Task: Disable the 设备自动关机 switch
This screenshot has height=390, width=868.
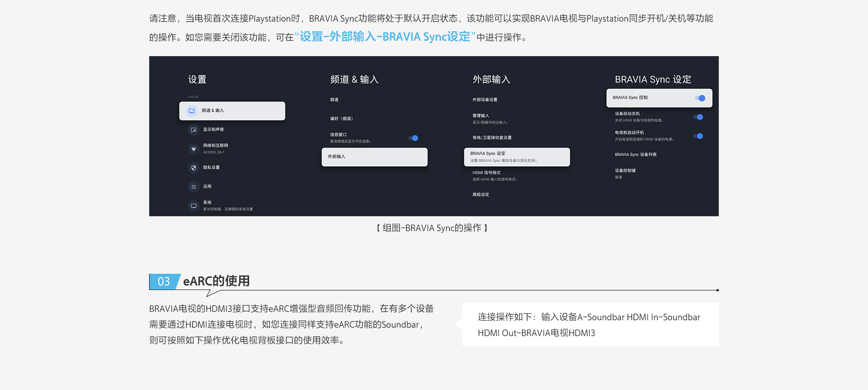Action: [x=698, y=117]
